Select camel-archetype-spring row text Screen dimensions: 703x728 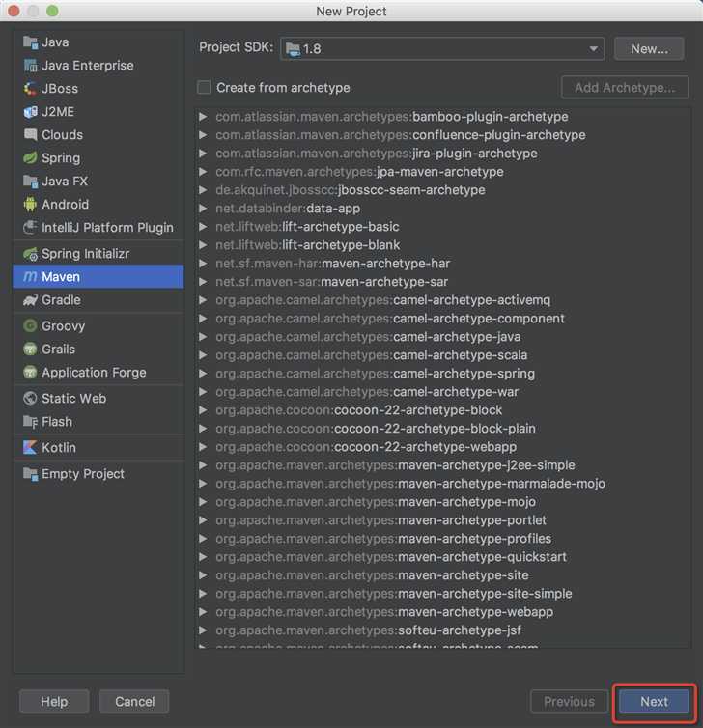375,374
